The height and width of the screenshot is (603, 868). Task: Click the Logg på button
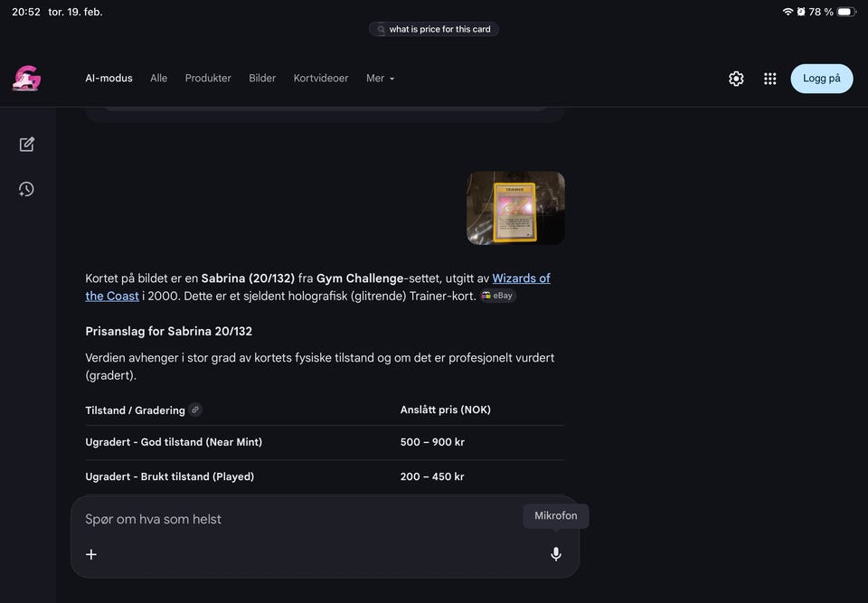click(822, 79)
